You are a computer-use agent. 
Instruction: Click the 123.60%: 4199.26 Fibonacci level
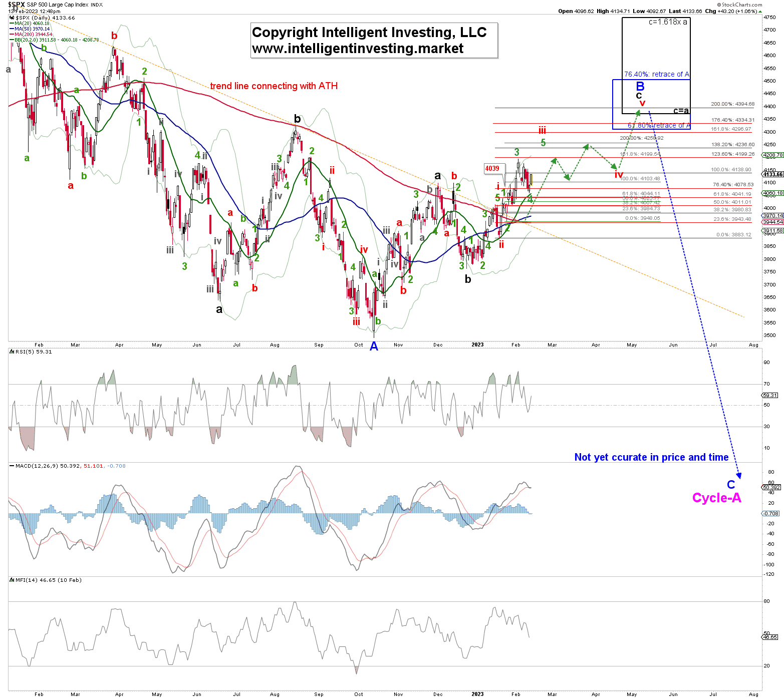pos(732,154)
